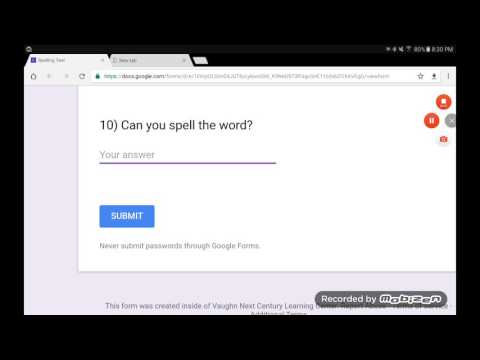Click the download icon in the toolbar
This screenshot has height=360, width=480.
point(434,76)
